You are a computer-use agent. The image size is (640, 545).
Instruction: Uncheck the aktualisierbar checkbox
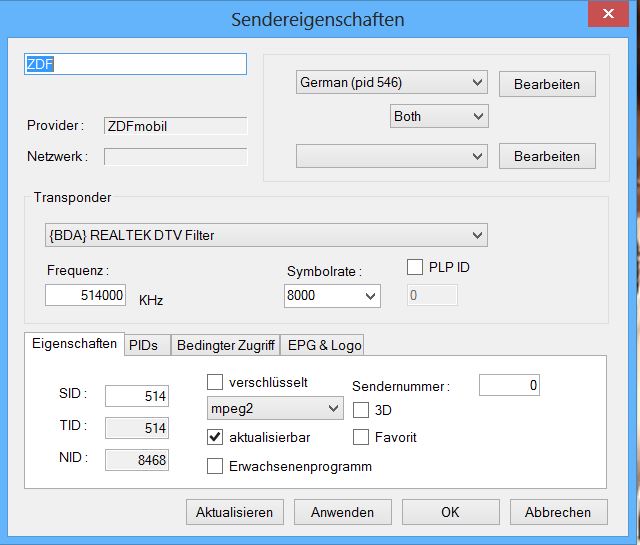click(215, 437)
